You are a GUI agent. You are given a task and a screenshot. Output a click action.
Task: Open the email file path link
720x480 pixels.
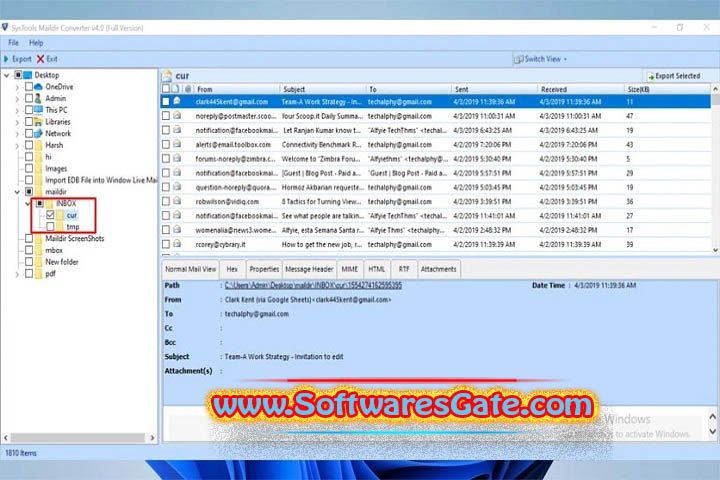point(313,285)
